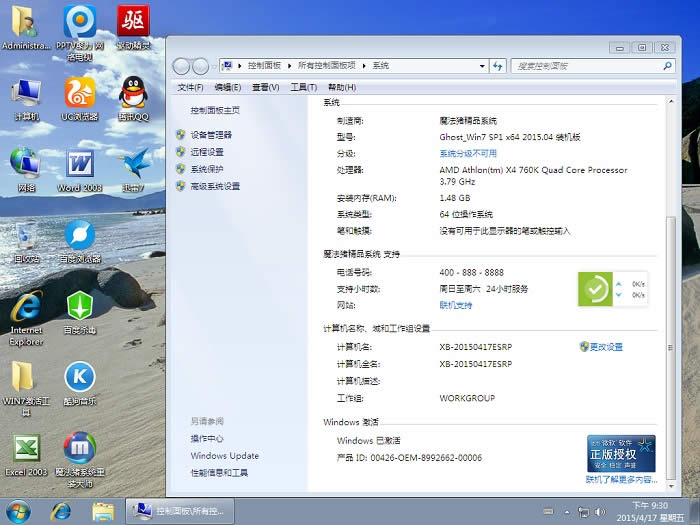Image resolution: width=700 pixels, height=525 pixels.
Task: Click the Windows Start orb
Action: click(18, 511)
